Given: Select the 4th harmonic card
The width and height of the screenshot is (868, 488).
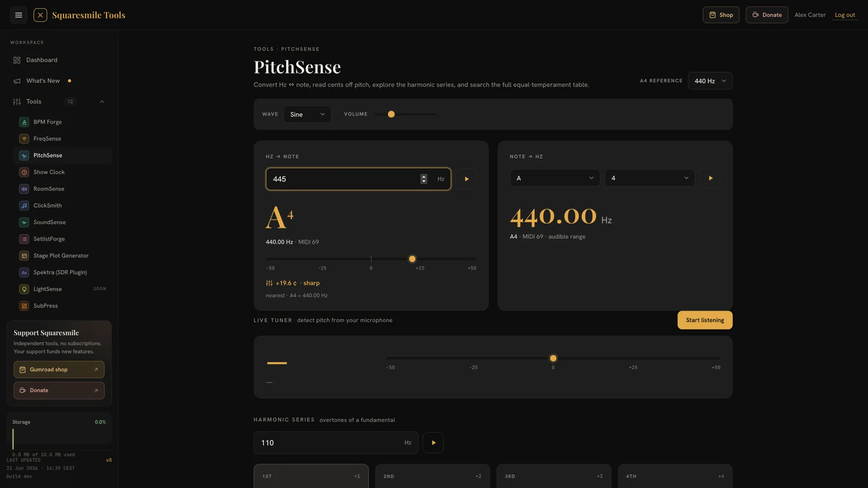Looking at the screenshot, I should click(675, 476).
